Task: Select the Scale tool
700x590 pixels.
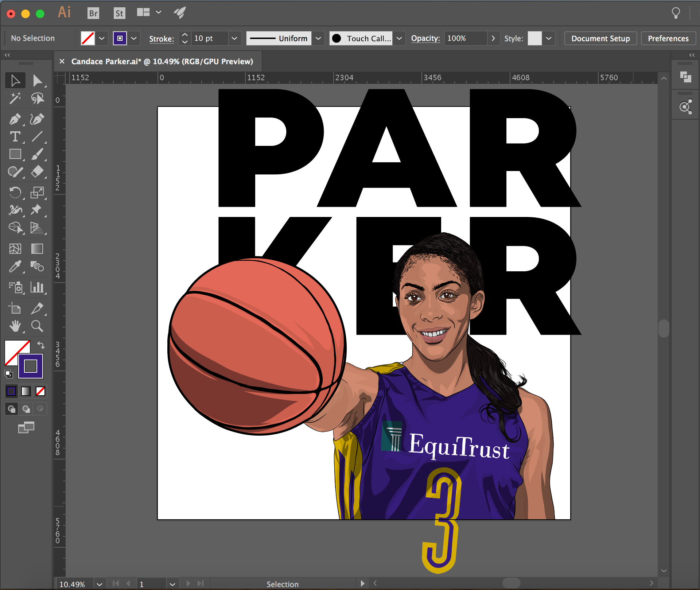Action: [x=37, y=192]
